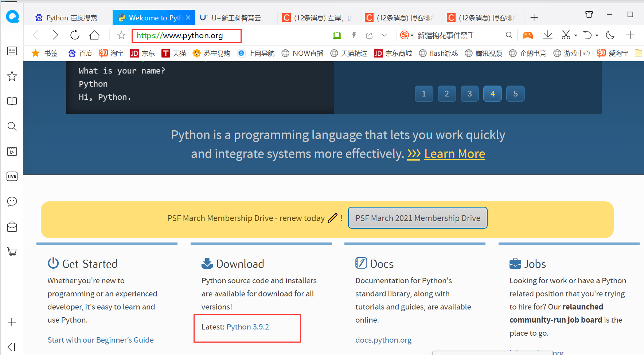
Task: Open the 腾讯视频 bookmark
Action: pos(484,53)
